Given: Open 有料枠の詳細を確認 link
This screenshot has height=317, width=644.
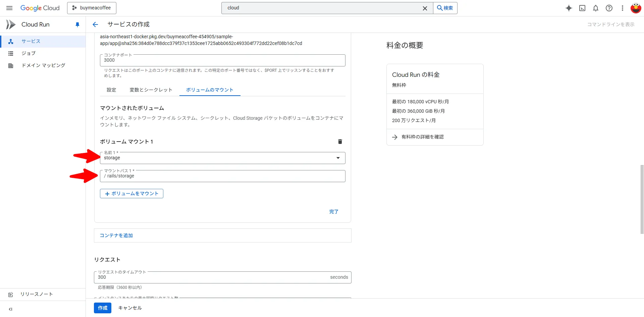Looking at the screenshot, I should (x=422, y=137).
